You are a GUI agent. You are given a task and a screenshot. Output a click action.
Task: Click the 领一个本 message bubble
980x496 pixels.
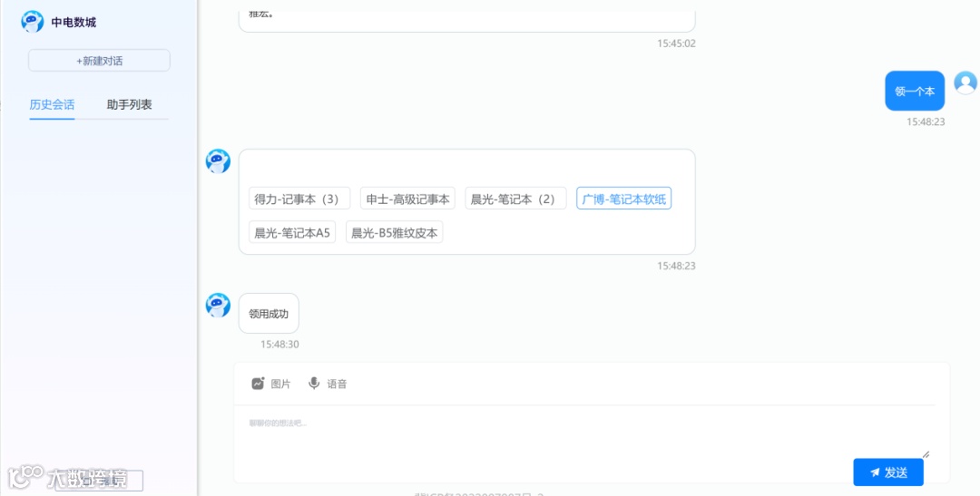click(x=915, y=92)
